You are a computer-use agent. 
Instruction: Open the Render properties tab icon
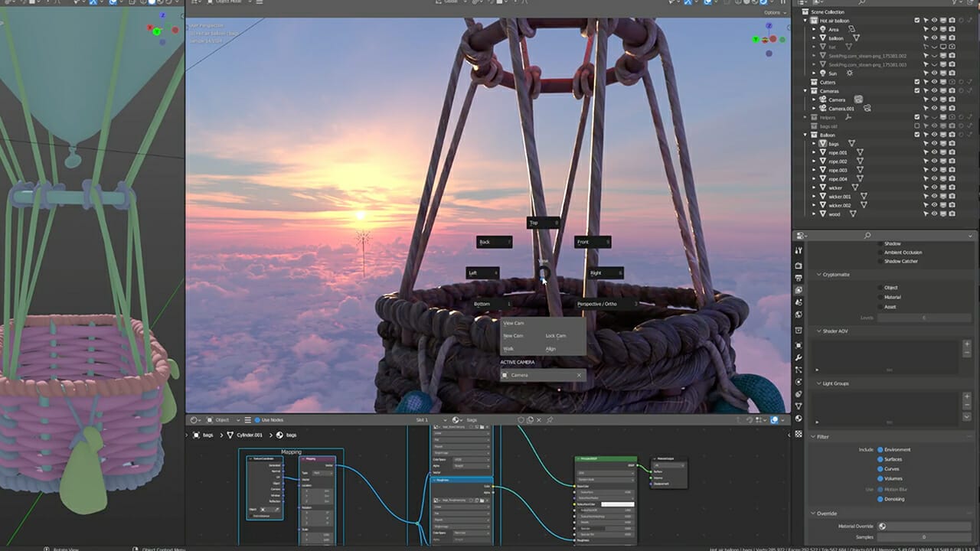pyautogui.click(x=799, y=266)
